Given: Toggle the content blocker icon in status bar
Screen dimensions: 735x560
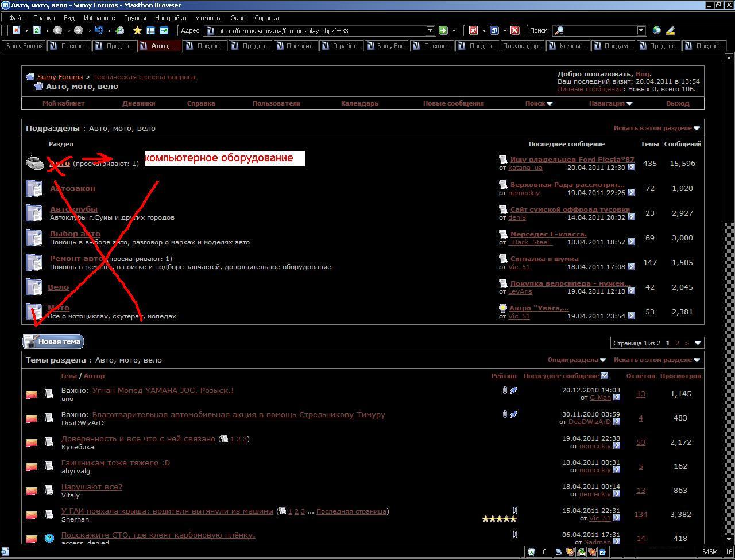Looking at the screenshot, I should click(x=570, y=552).
